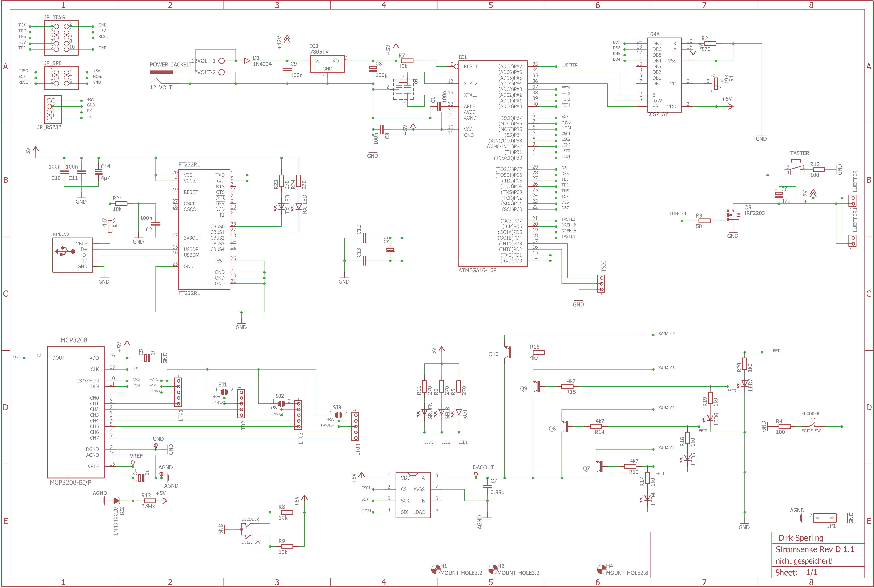Click the JP1 jumper symbol
This screenshot has height=588, width=874.
click(824, 518)
